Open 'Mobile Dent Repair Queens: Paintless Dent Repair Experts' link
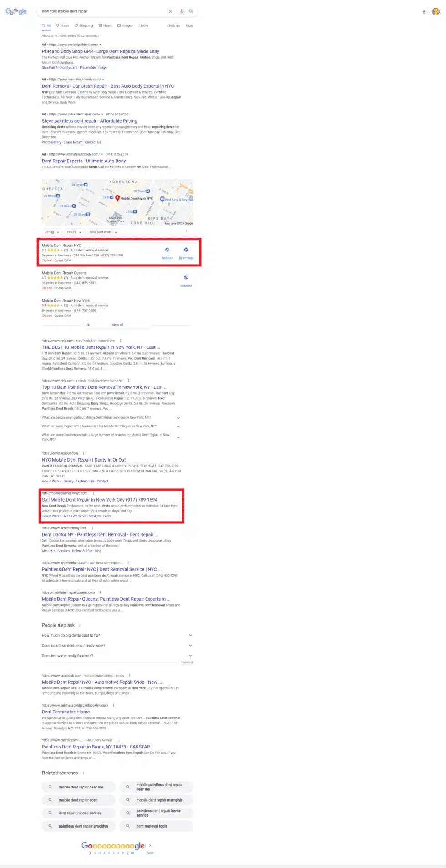This screenshot has width=446, height=868. point(106,599)
